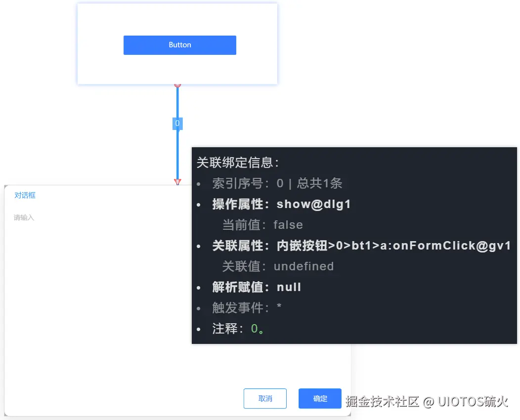This screenshot has width=520, height=420.
Task: Click the 关联绑定信息 heading
Action: coord(238,163)
